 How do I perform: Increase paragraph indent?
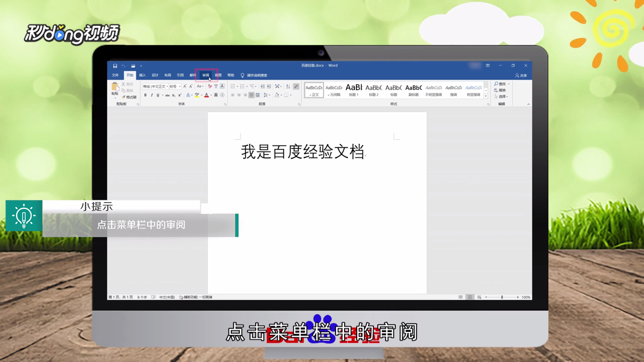click(269, 86)
